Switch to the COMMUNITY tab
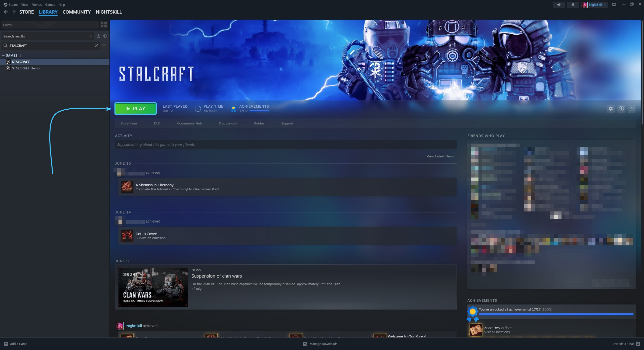Image resolution: width=644 pixels, height=350 pixels. 76,12
